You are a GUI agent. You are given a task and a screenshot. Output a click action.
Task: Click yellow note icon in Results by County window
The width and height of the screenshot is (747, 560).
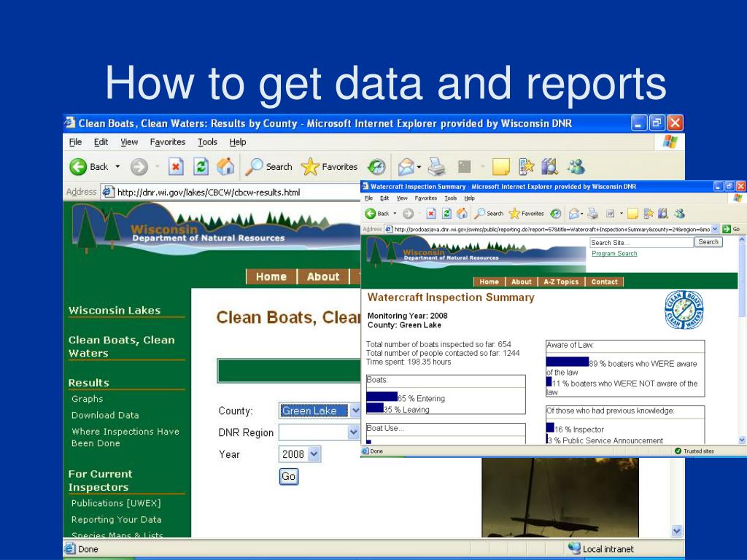[500, 167]
